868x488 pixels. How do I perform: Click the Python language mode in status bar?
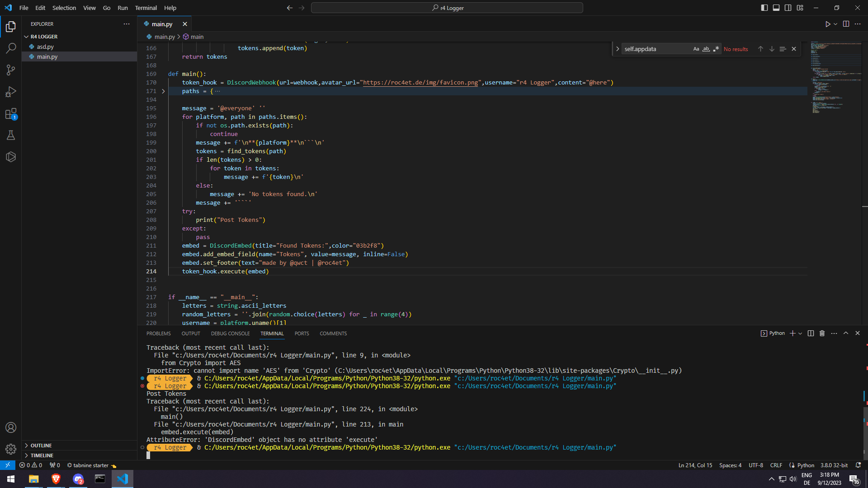[x=806, y=465]
